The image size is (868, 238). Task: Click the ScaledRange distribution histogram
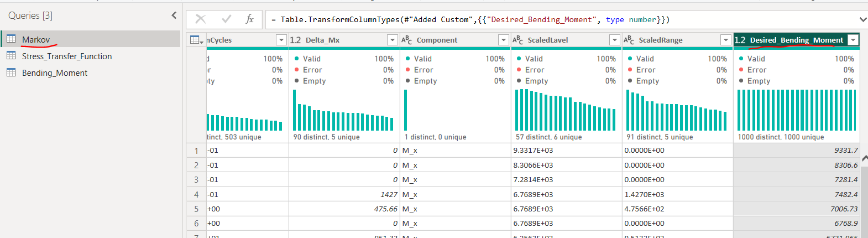pos(677,110)
